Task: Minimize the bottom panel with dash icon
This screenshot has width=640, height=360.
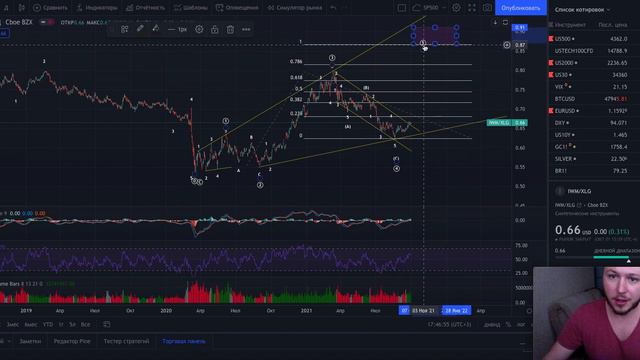Action: click(x=522, y=343)
